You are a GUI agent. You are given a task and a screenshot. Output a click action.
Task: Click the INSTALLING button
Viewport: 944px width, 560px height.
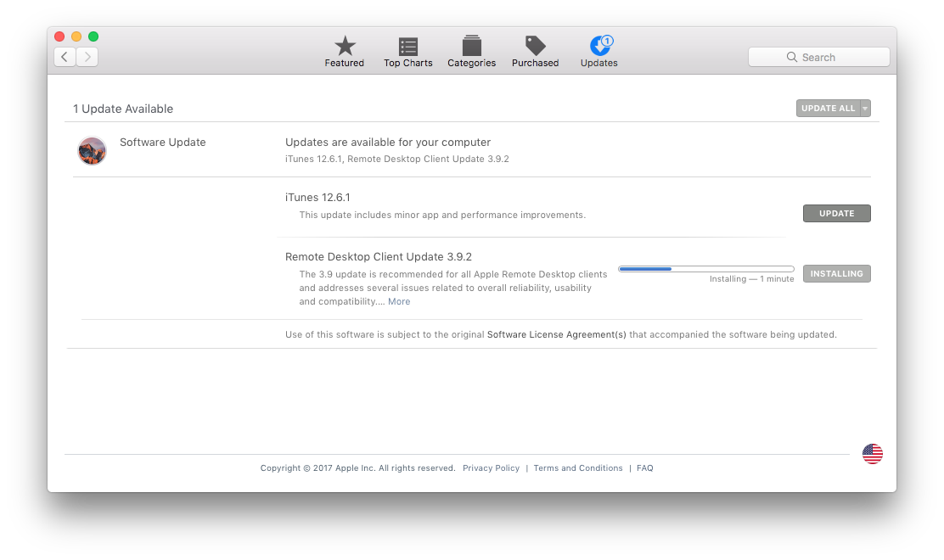point(837,274)
